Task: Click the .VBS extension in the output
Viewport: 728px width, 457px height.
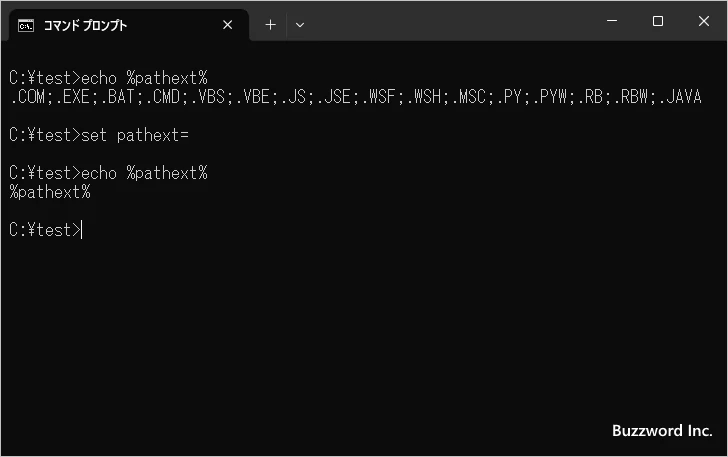Action: pos(208,97)
